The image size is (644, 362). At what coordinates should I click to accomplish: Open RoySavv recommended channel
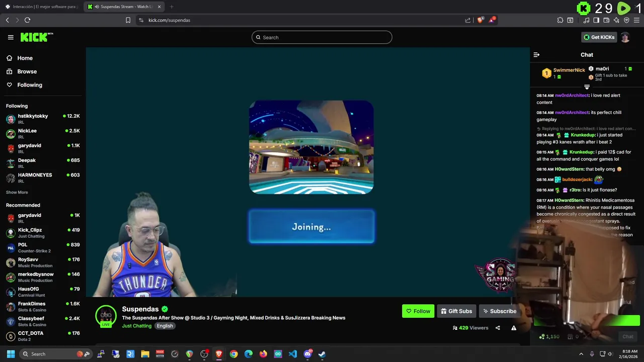coord(43,262)
